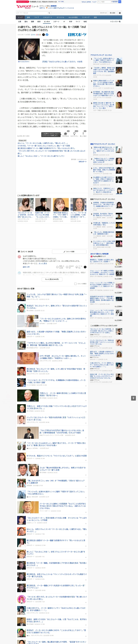
Task: Dismiss the 有吉弘行「おじさんパーカー」article recommendation
Action: [x=86, y=311]
